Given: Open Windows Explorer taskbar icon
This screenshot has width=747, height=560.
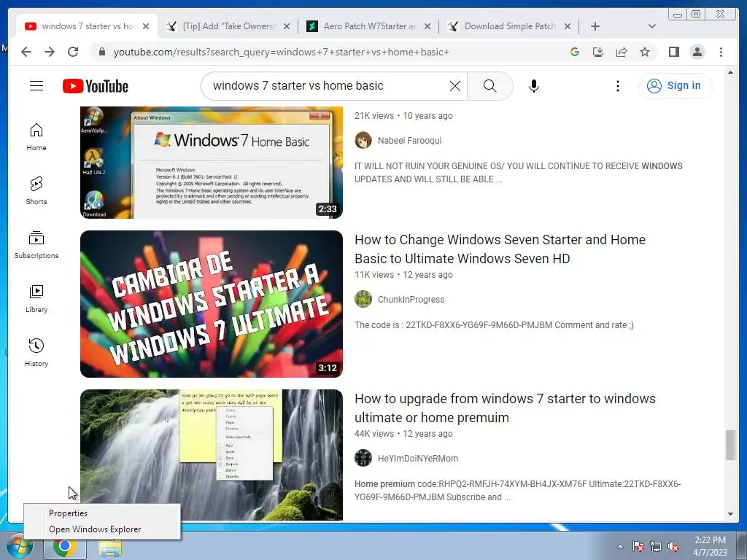Looking at the screenshot, I should pyautogui.click(x=110, y=548).
